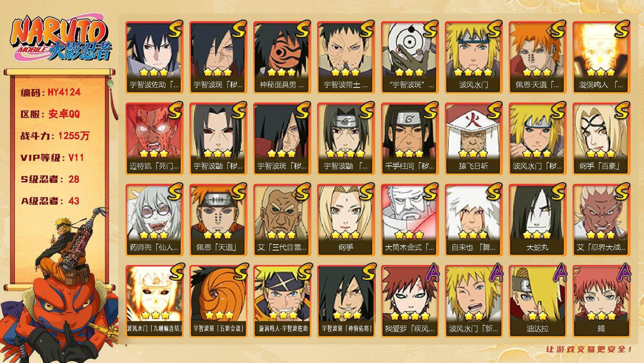Select the 我爱罗「疾风」 A-rank card
The image size is (644, 363).
click(x=410, y=301)
